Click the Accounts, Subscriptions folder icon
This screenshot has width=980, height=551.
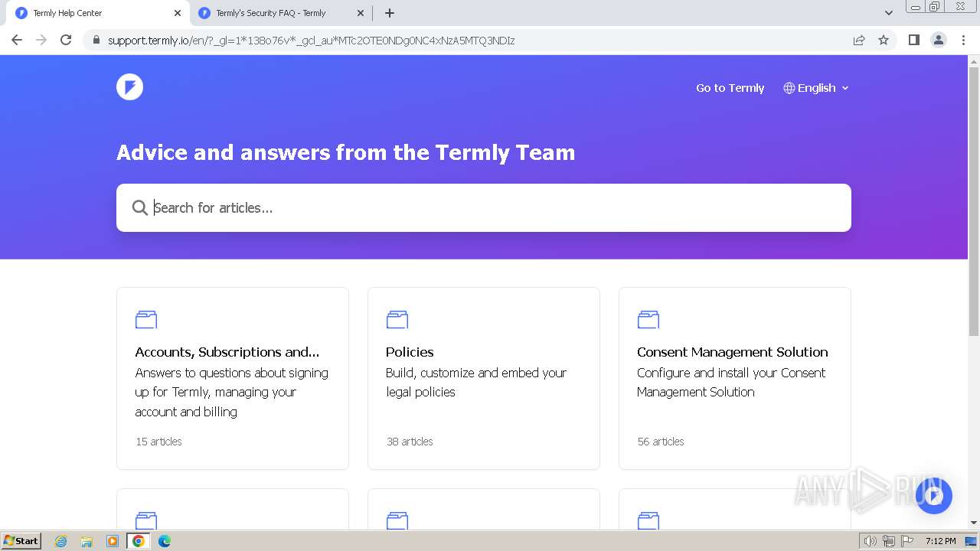point(146,319)
